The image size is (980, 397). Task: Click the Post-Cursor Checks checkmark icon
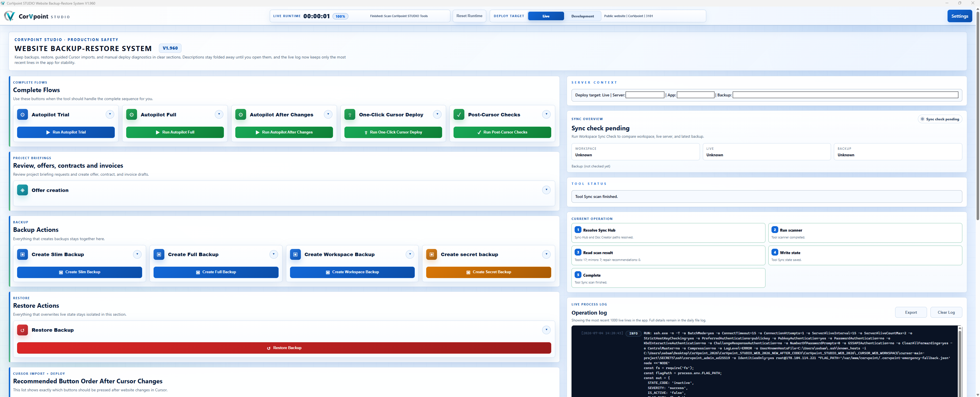(x=459, y=115)
